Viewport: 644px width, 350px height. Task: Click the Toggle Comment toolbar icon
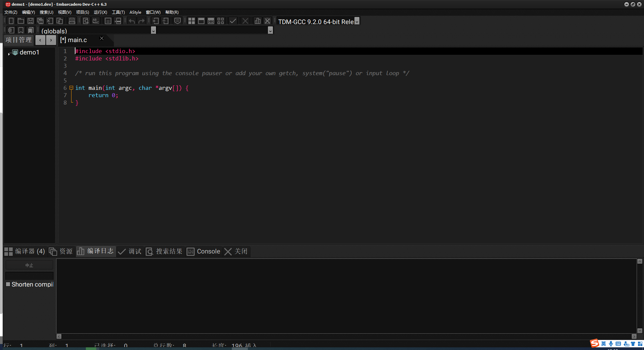click(x=178, y=21)
